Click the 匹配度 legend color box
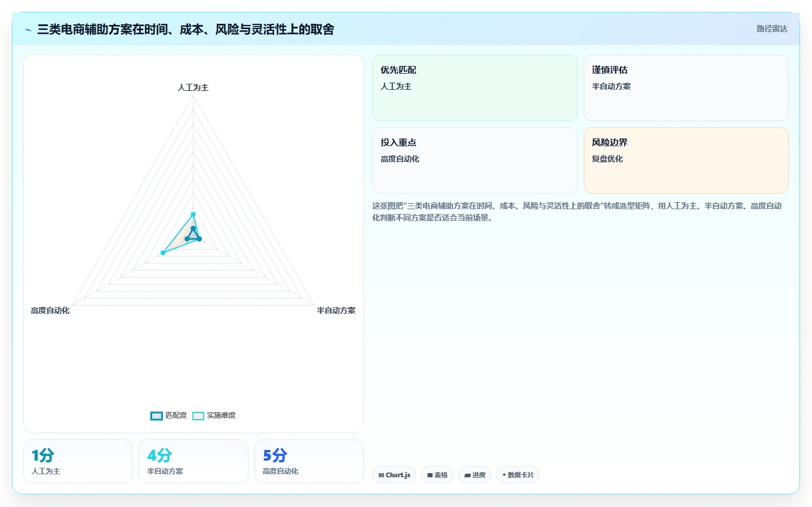The image size is (812, 507). (156, 415)
